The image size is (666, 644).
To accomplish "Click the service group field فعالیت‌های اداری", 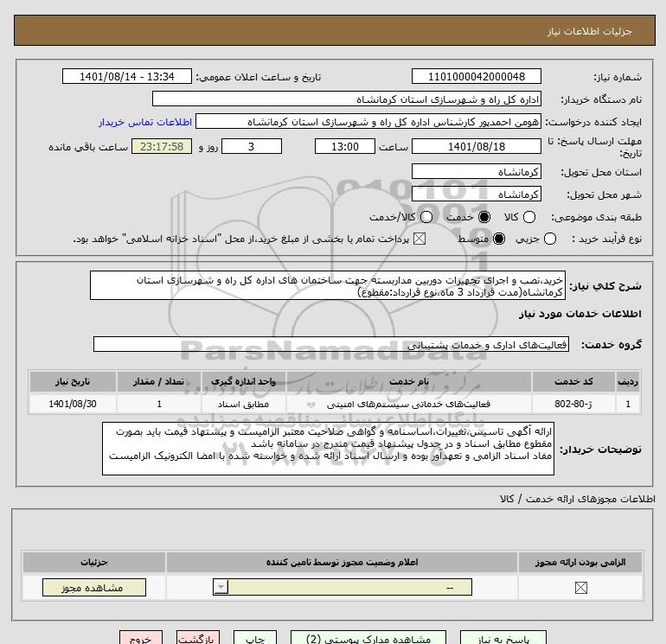I will coord(331,344).
